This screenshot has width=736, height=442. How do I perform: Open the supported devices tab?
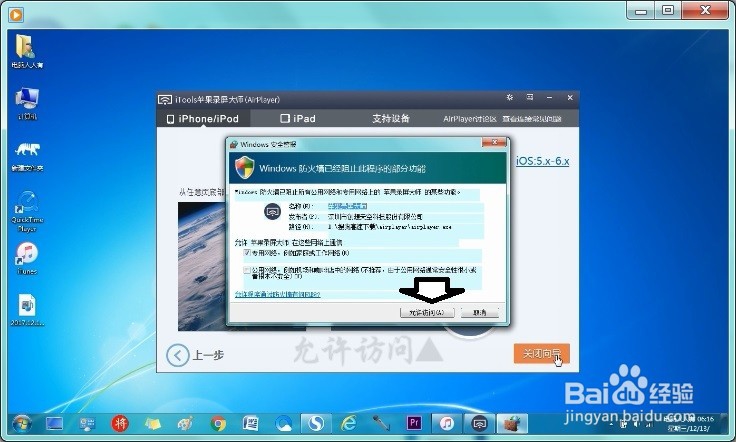(391, 119)
